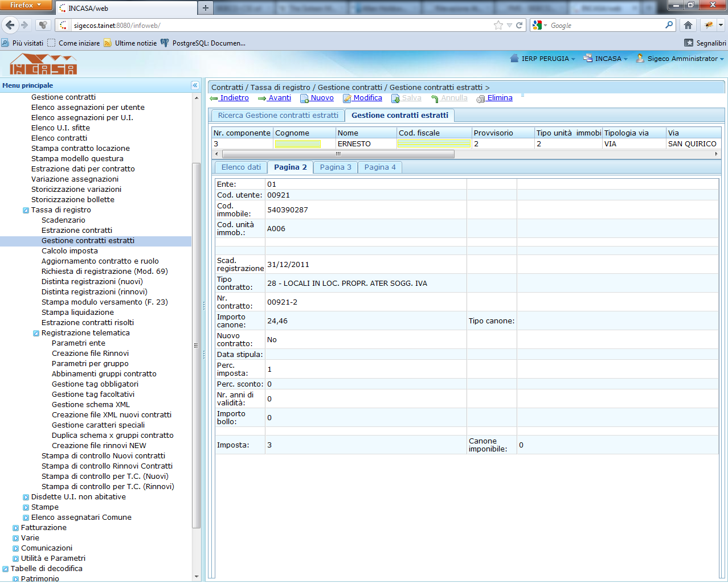
Task: Open the Firefox application menu
Action: pos(26,5)
